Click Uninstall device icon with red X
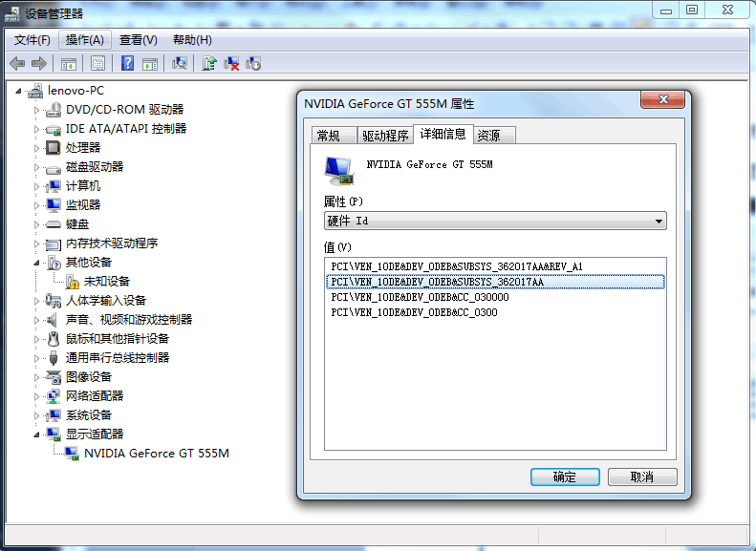This screenshot has width=756, height=551. (x=231, y=63)
